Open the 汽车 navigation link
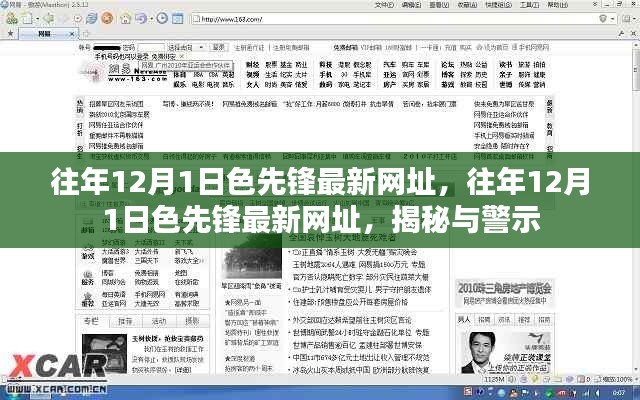Screen dimensions: 640x400 [x=389, y=65]
